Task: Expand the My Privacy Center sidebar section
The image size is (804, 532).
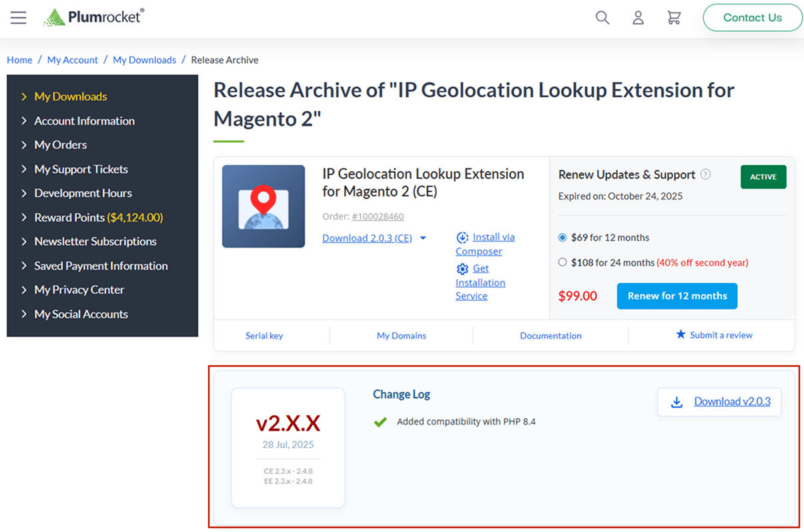Action: 79,290
